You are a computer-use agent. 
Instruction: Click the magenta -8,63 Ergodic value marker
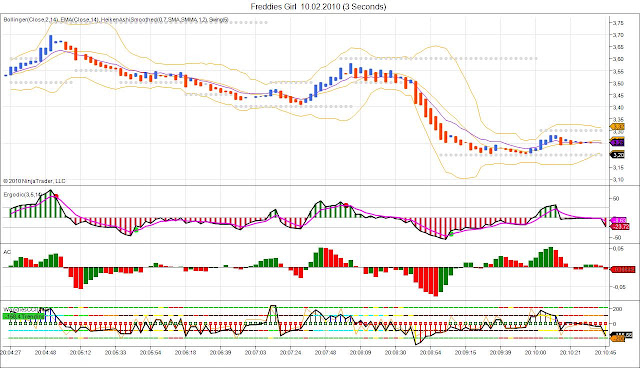619,220
